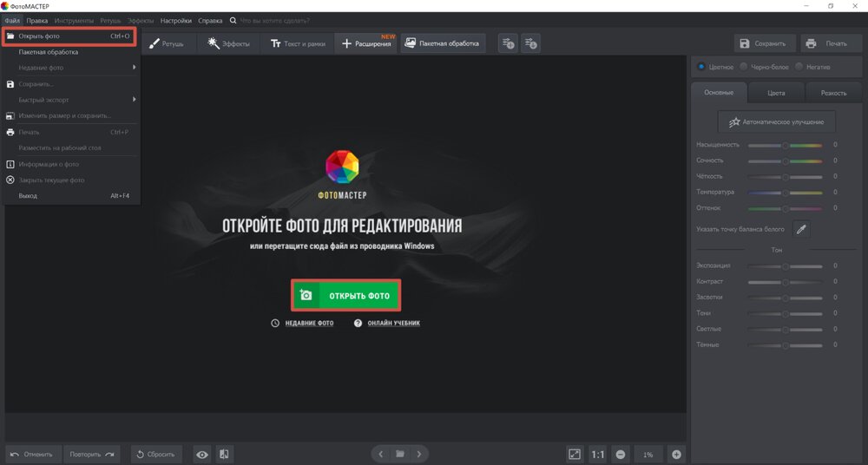Screen dimensions: 868x465
Task: Click save disk icon beside Сохранить... menu item
Action: (10, 84)
